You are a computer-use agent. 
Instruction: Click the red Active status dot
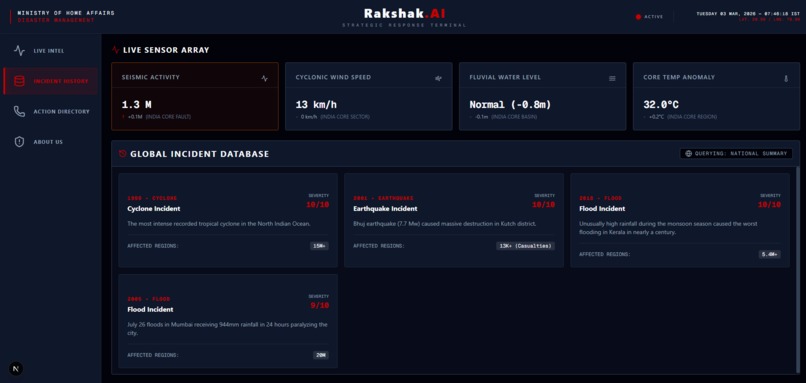pos(638,16)
